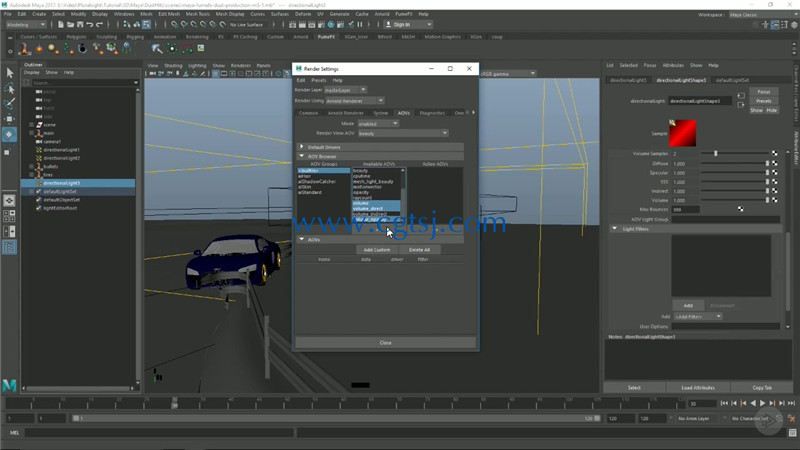Expand the scene node in Outliner
Viewport: 800px width, 450px height.
pyautogui.click(x=32, y=124)
